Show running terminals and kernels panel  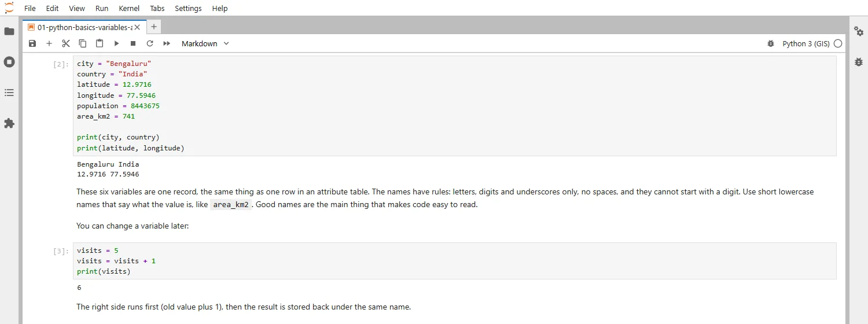(x=9, y=62)
